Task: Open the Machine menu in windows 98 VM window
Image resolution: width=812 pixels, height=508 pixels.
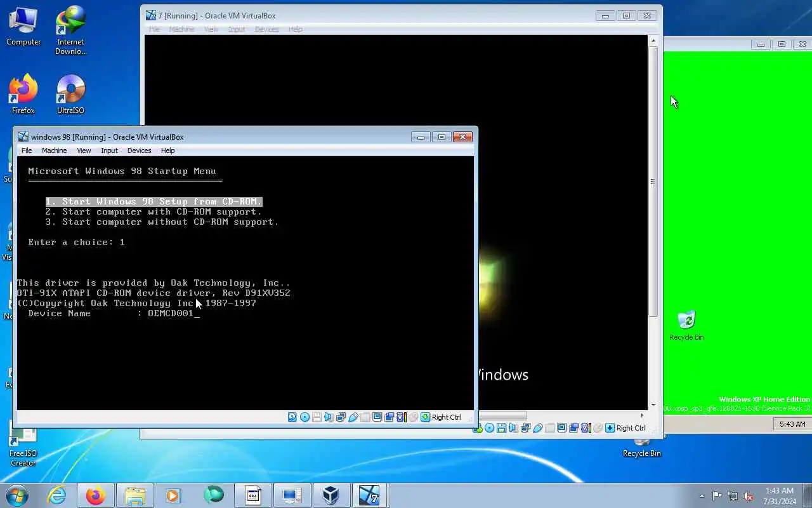Action: click(54, 150)
